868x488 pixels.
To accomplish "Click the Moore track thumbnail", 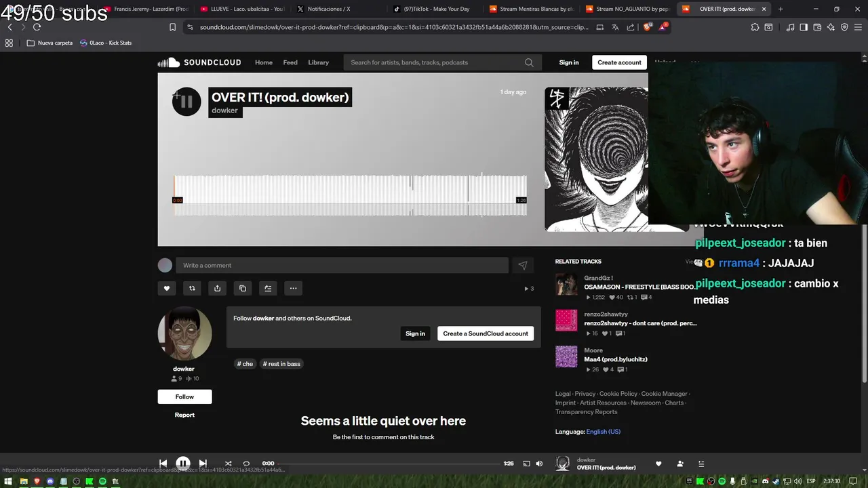I will point(566,357).
